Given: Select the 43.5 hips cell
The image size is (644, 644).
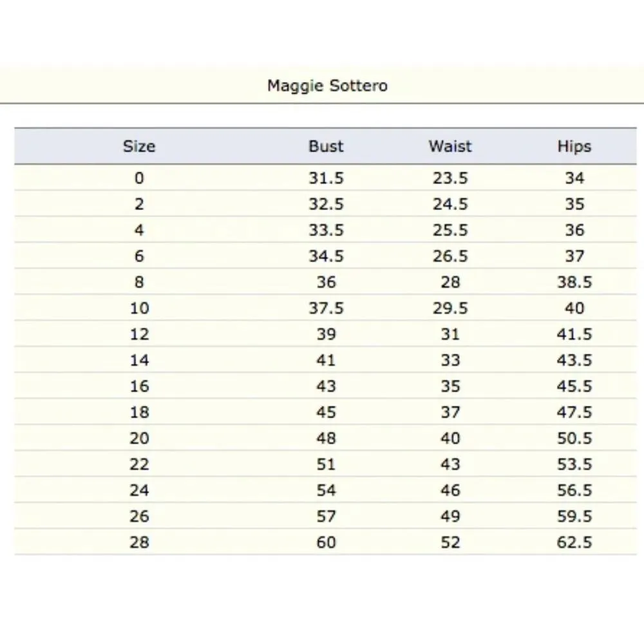Looking at the screenshot, I should click(x=574, y=360).
